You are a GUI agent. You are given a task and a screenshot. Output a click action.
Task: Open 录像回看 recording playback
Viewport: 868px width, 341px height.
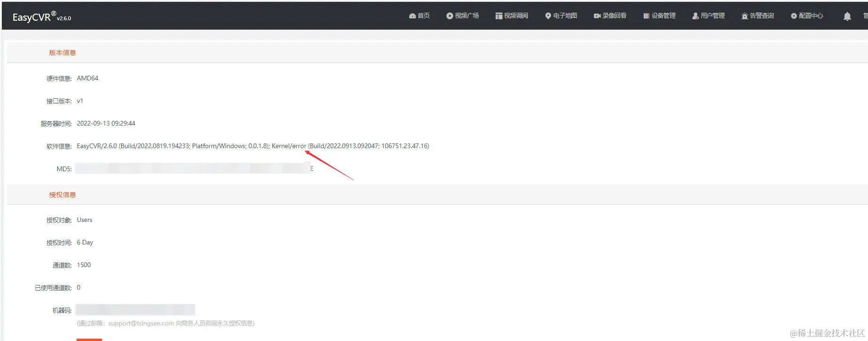coord(610,16)
